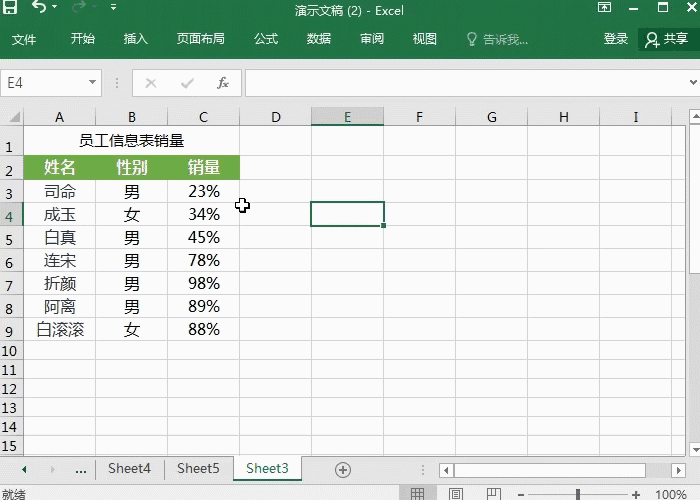The image size is (700, 500).
Task: Select the cell containing 白滚滚
Action: tap(59, 329)
